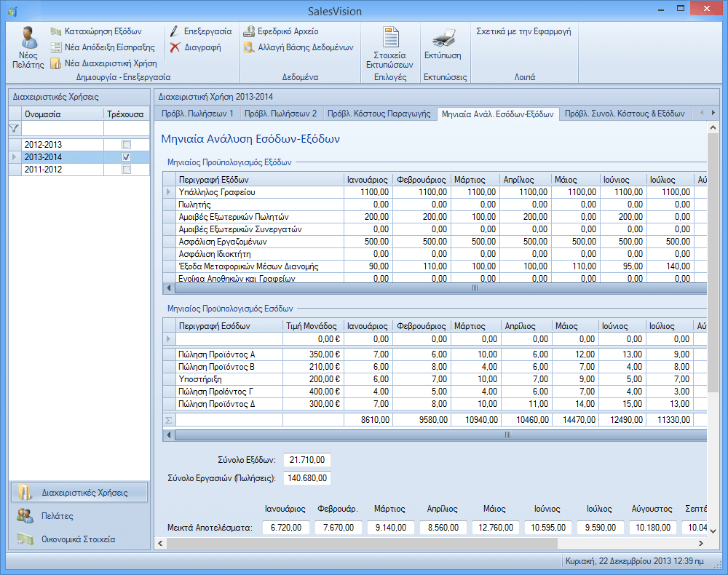Click the Εκτύπωση printer icon

click(443, 39)
